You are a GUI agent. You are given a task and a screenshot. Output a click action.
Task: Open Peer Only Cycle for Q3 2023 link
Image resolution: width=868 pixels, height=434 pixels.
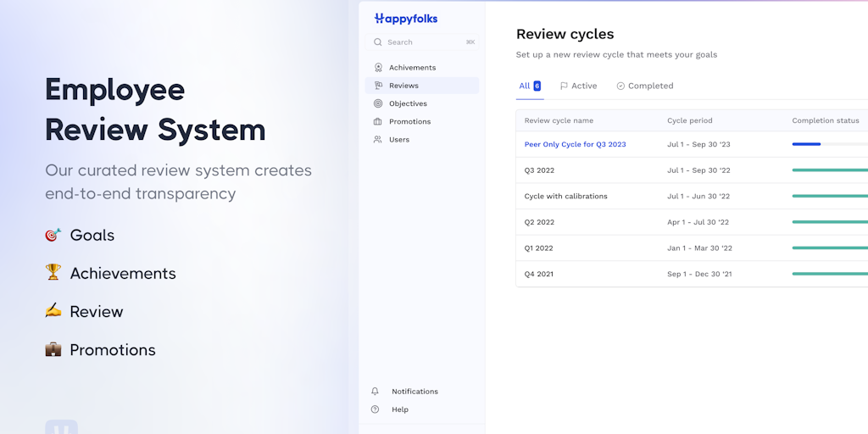[576, 144]
